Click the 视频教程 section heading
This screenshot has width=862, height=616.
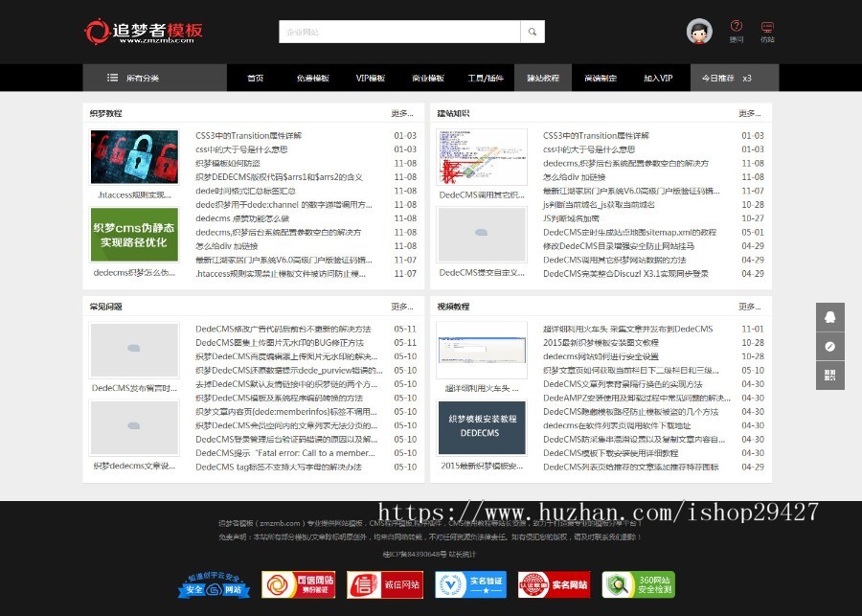[453, 307]
